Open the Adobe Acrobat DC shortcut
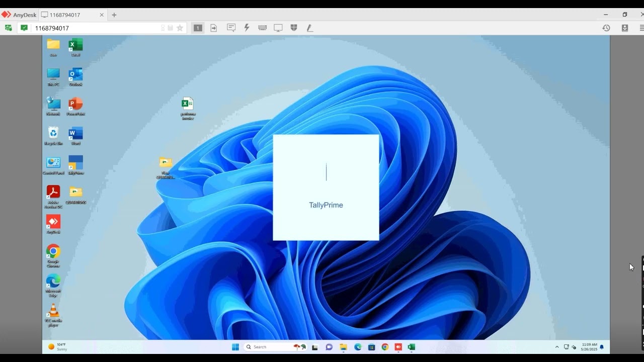The image size is (644, 362). point(53,197)
